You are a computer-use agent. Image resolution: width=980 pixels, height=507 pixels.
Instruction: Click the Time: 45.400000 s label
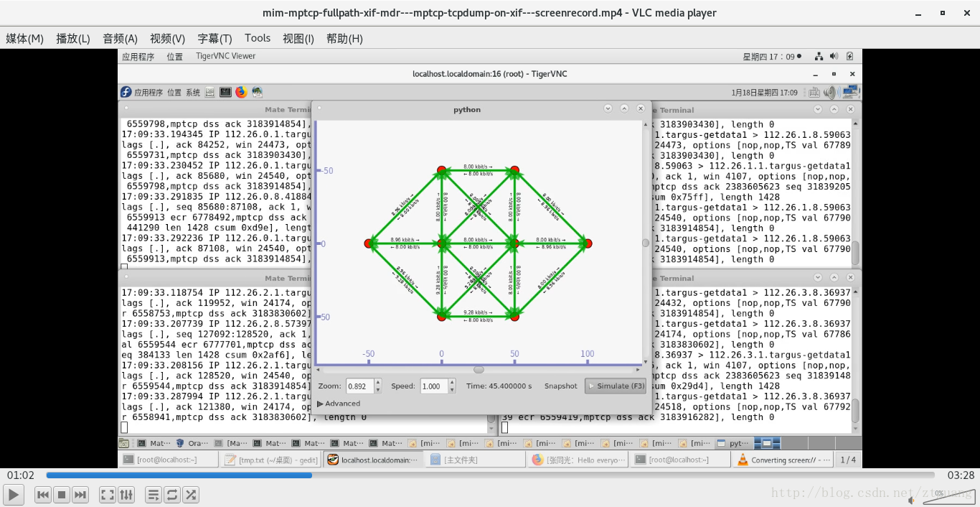(x=499, y=386)
